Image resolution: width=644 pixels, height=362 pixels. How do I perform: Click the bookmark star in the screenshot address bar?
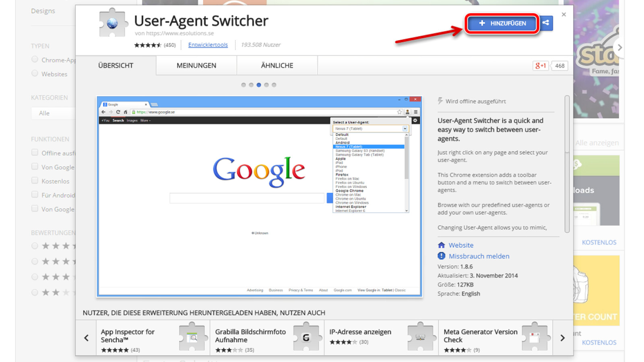pyautogui.click(x=399, y=112)
